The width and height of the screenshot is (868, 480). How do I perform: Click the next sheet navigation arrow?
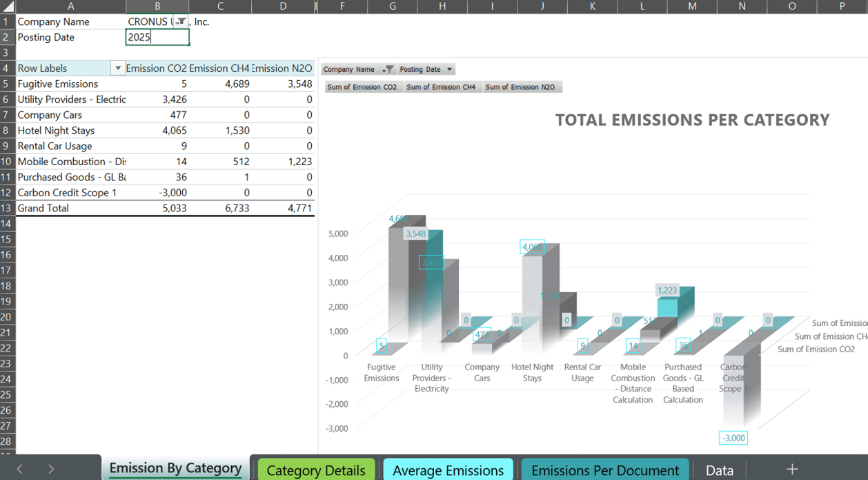click(51, 470)
